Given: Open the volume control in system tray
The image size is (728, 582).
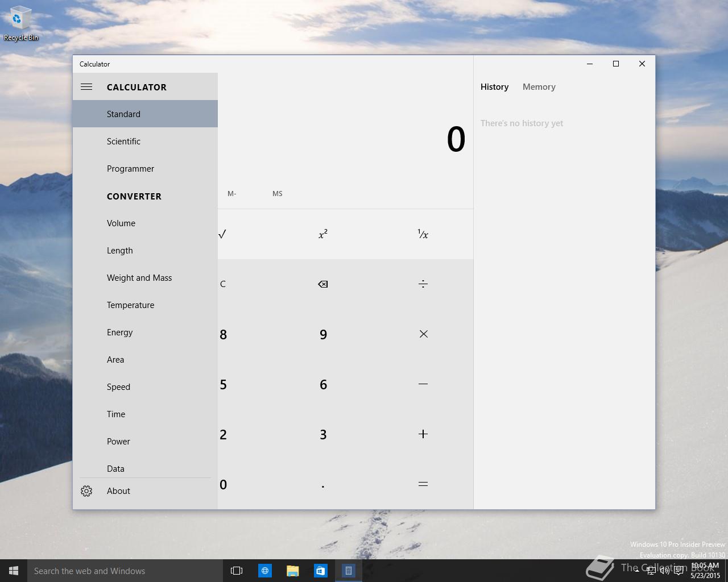Looking at the screenshot, I should pyautogui.click(x=664, y=571).
